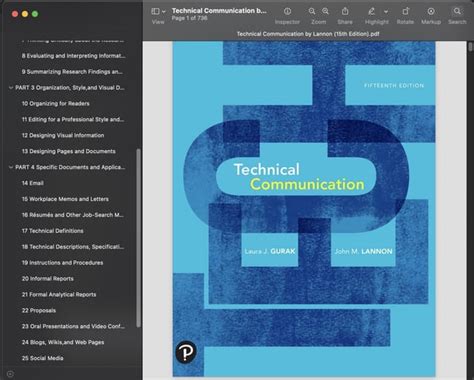The width and height of the screenshot is (474, 380).
Task: Open 15 Workplace Memos and Letters
Action: 65,199
